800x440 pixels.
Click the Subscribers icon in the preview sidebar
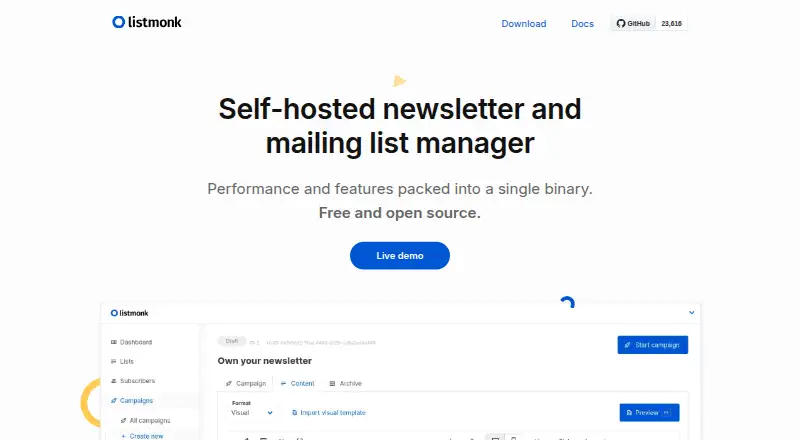pos(114,381)
